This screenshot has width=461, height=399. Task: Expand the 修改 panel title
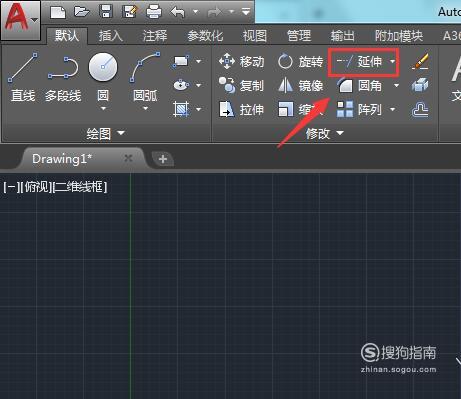[324, 134]
